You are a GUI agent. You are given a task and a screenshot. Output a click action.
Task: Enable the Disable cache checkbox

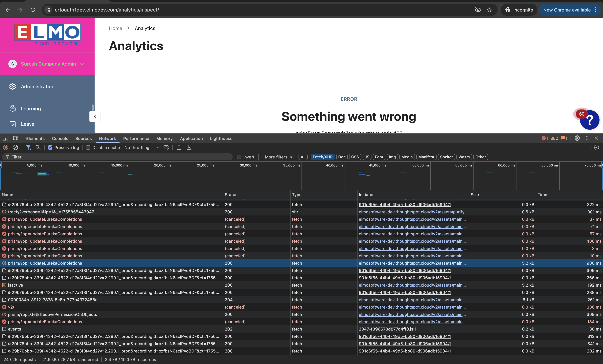(88, 147)
